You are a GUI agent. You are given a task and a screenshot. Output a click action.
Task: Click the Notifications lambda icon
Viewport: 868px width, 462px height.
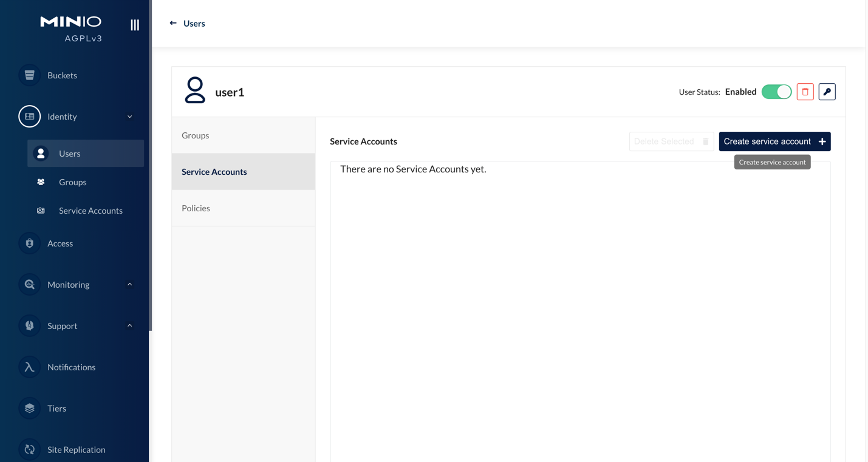click(29, 367)
